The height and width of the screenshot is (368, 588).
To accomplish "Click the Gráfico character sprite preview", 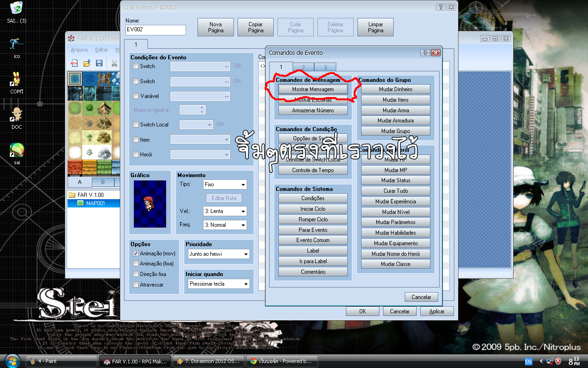I will [x=150, y=204].
